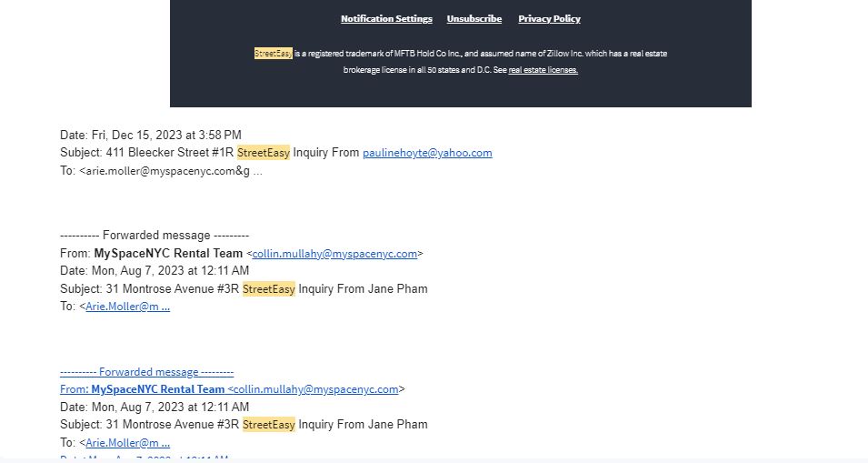Click the highlighted StreetEasy word in the dark footer
Screen dimensions: 868x463
[x=274, y=53]
